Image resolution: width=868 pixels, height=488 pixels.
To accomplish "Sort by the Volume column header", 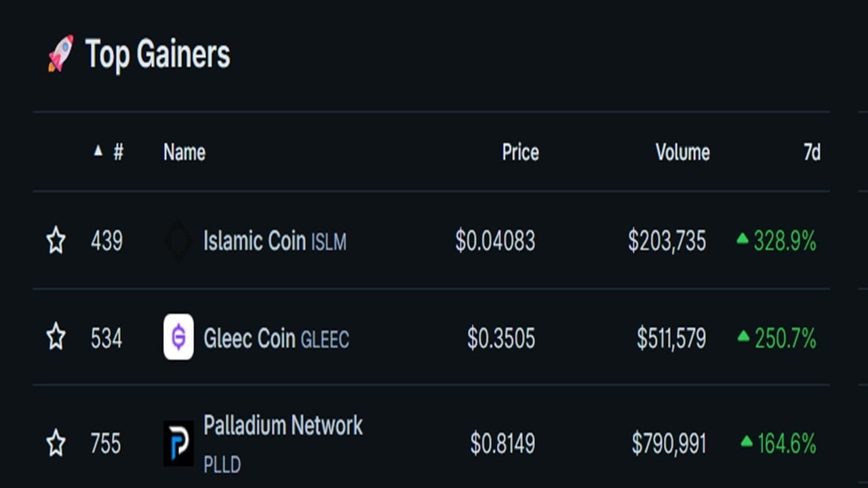I will tap(682, 152).
